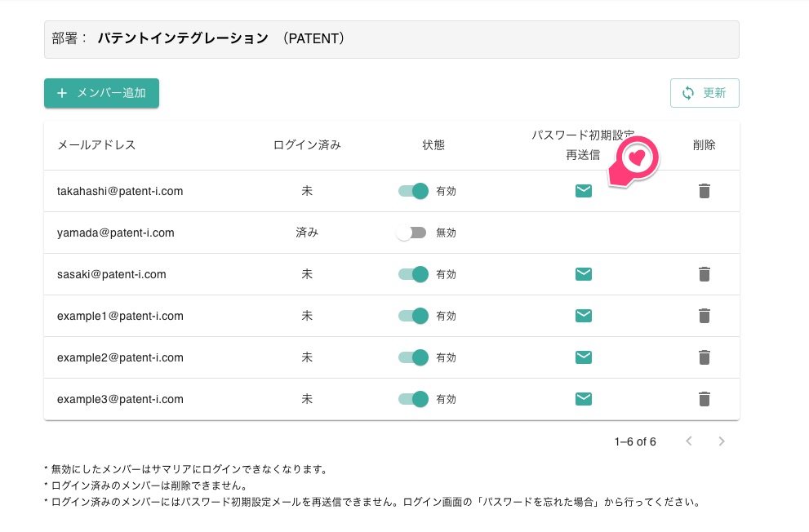
Task: Toggle example1@patent-i.com status switch
Action: [x=413, y=316]
